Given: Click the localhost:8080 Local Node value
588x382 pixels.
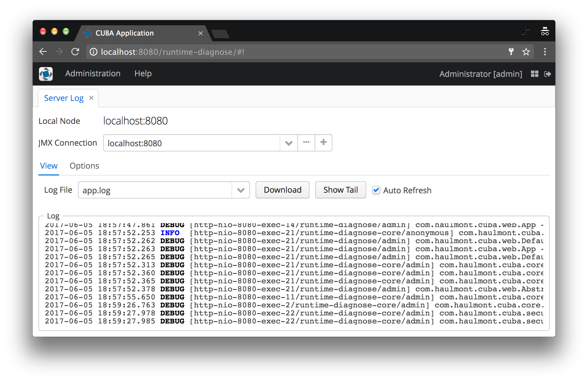Looking at the screenshot, I should tap(136, 121).
